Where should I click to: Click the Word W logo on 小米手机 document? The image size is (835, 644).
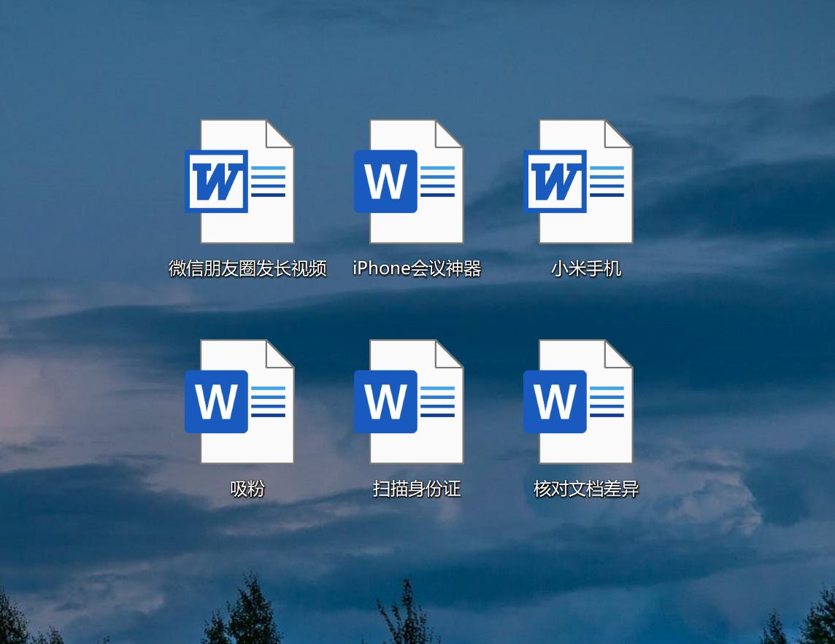coord(555,179)
